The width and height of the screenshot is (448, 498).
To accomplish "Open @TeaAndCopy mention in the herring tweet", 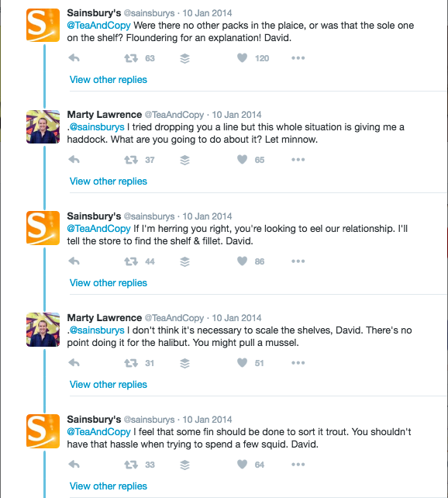I will (98, 229).
